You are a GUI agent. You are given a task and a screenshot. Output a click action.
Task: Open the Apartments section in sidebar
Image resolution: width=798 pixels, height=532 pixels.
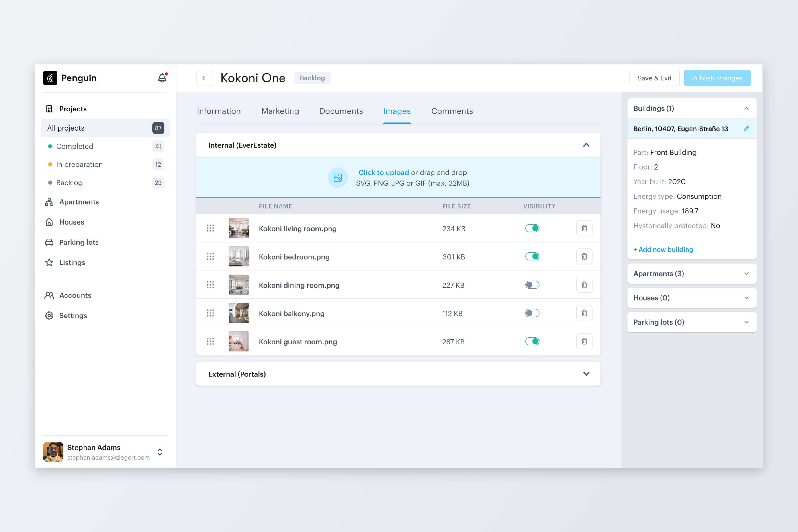(79, 202)
